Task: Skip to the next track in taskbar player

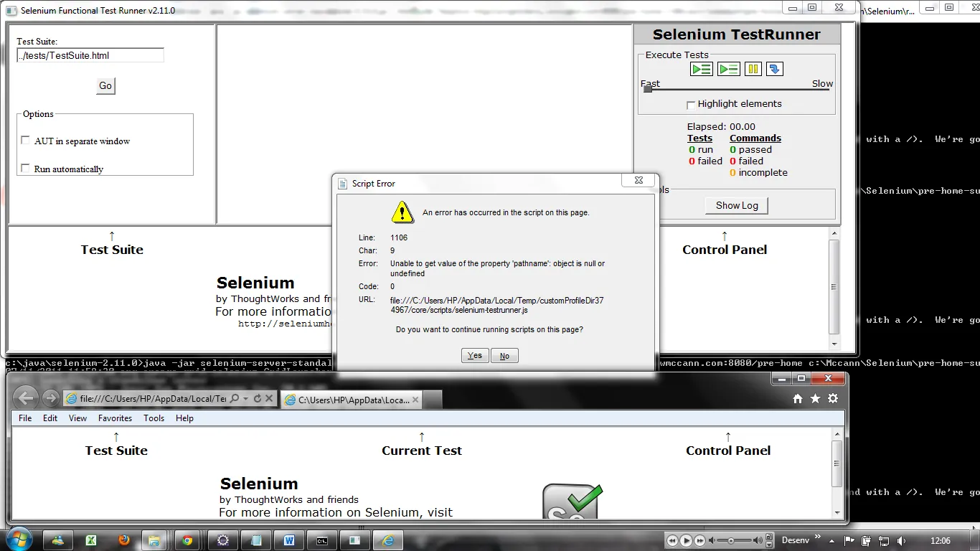Action: point(700,540)
